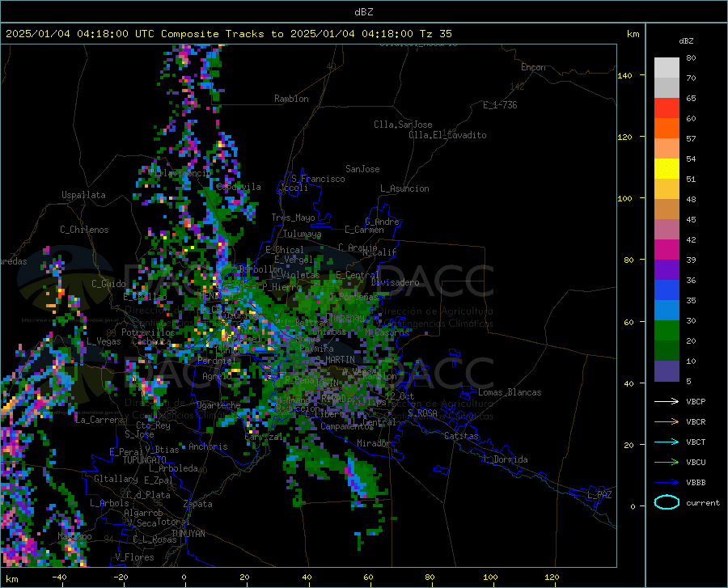
Task: Select the magenta 39-42 dBZ color swatch
Action: point(667,250)
